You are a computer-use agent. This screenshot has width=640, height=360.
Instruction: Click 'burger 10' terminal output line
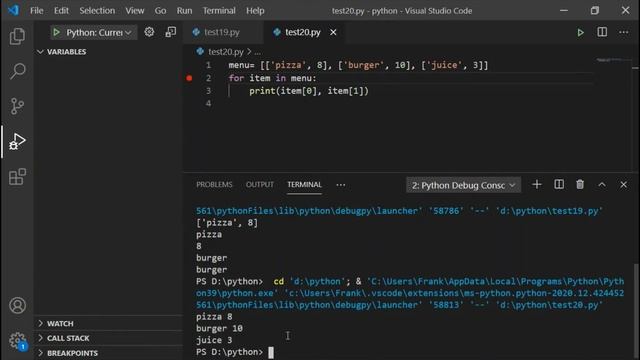pyautogui.click(x=219, y=328)
